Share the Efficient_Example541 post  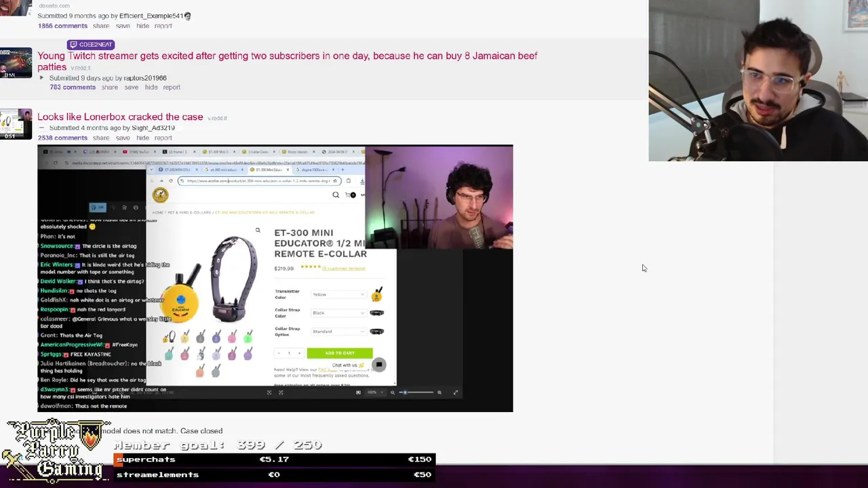coord(101,26)
